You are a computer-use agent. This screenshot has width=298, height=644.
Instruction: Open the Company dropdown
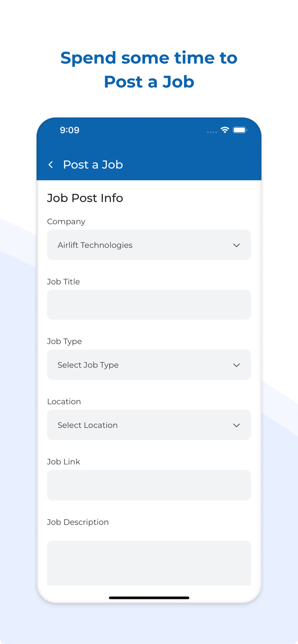pyautogui.click(x=149, y=245)
